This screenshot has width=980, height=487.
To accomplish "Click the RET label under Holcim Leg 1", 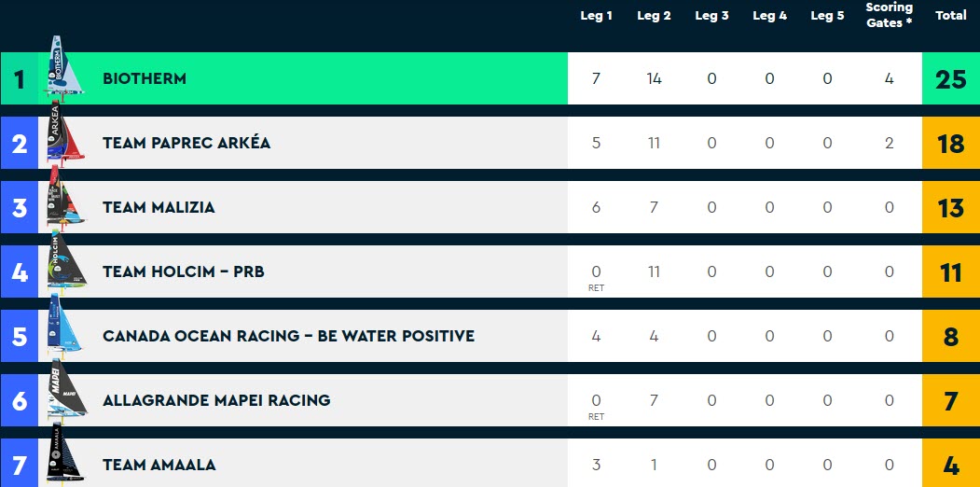I will 596,288.
